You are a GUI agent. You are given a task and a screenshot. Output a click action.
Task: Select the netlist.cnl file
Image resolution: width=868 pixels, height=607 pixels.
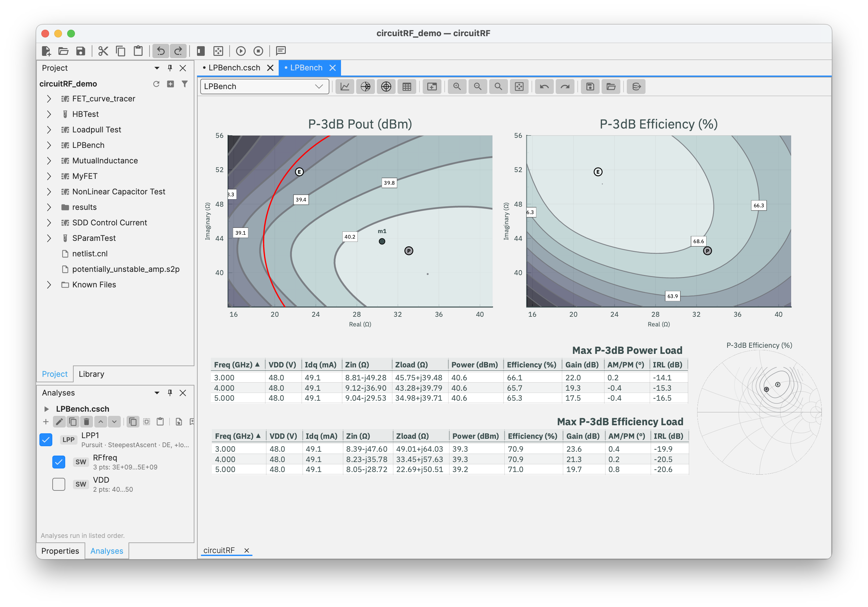tap(90, 253)
